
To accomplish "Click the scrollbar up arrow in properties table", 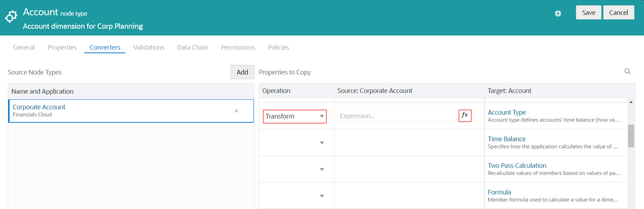I will click(x=631, y=102).
